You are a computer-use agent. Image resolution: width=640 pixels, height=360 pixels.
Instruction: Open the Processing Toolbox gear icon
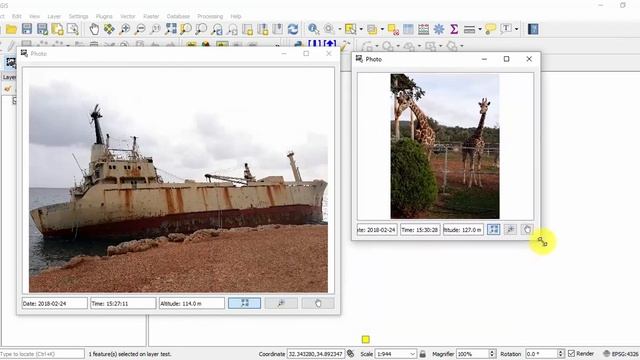tap(439, 29)
